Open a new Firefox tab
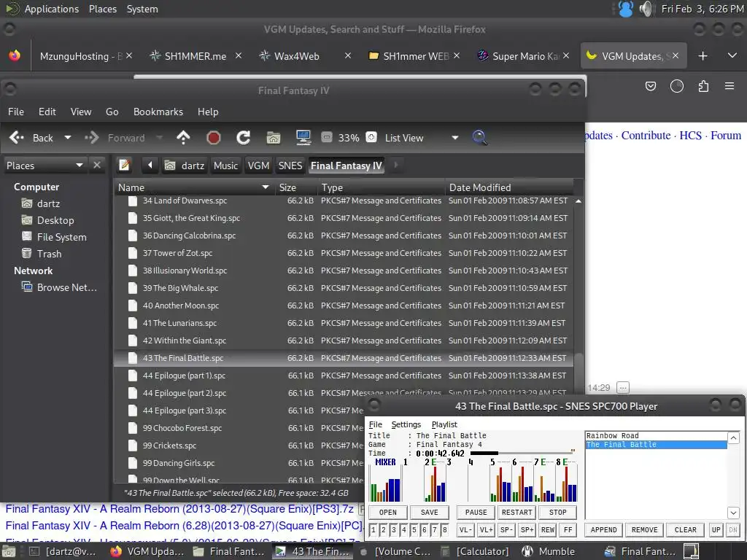The height and width of the screenshot is (560, 747). pos(703,55)
